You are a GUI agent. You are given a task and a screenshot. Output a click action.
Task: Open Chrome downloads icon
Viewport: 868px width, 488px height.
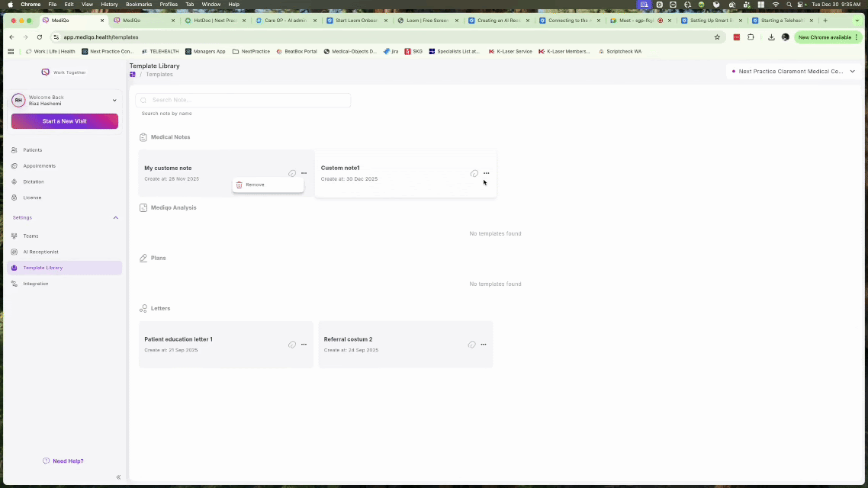tap(771, 37)
